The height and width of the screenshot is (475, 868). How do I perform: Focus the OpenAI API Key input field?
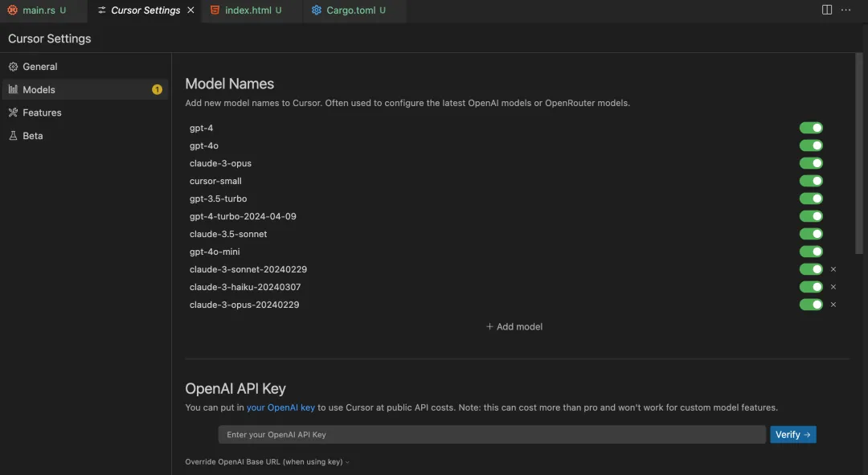(x=492, y=435)
